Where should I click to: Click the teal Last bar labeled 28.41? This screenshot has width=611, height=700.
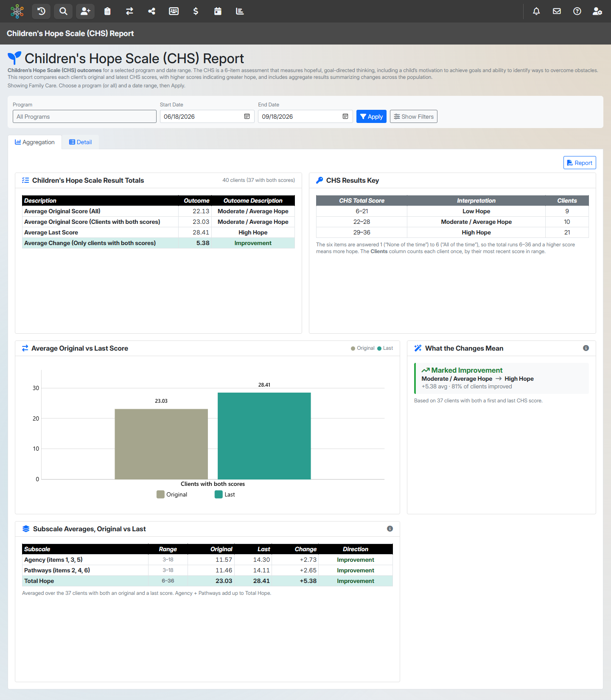coord(264,436)
